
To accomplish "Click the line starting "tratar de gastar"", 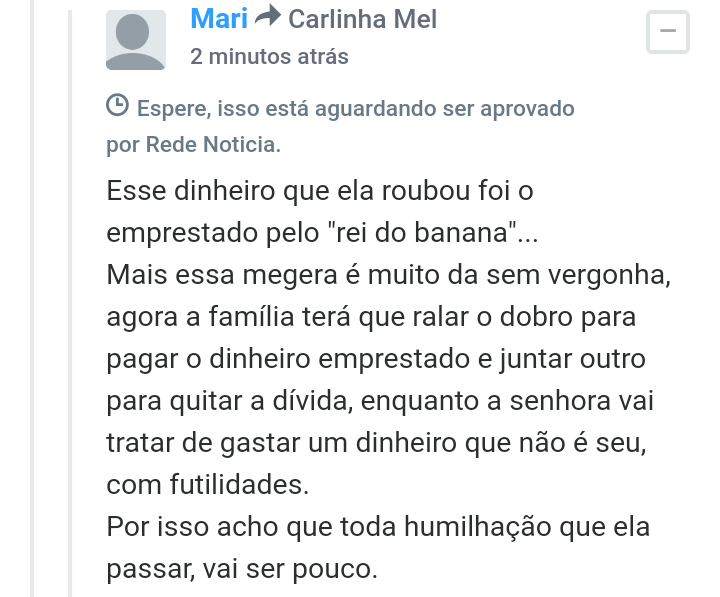I will click(376, 443).
